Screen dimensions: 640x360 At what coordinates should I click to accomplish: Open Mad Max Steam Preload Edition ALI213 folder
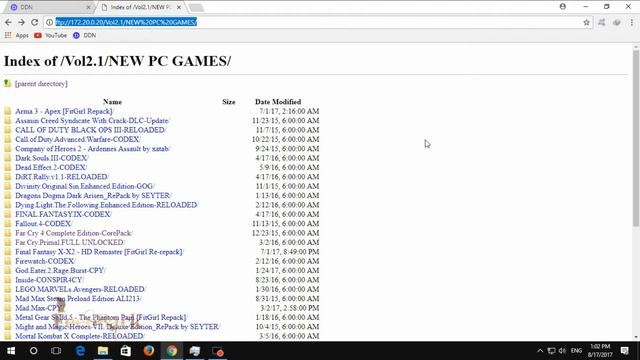78,298
